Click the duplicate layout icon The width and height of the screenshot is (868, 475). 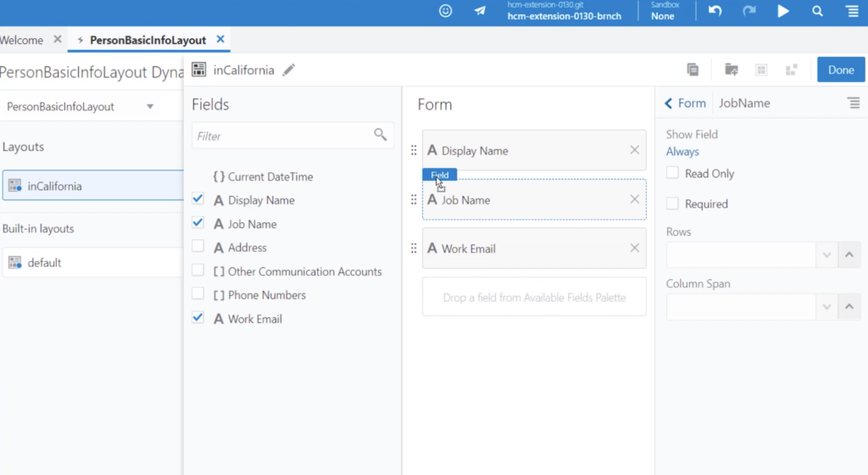[693, 70]
